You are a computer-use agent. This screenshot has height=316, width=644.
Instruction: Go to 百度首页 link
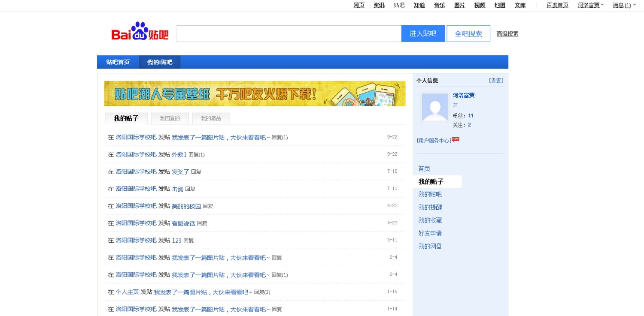point(557,5)
